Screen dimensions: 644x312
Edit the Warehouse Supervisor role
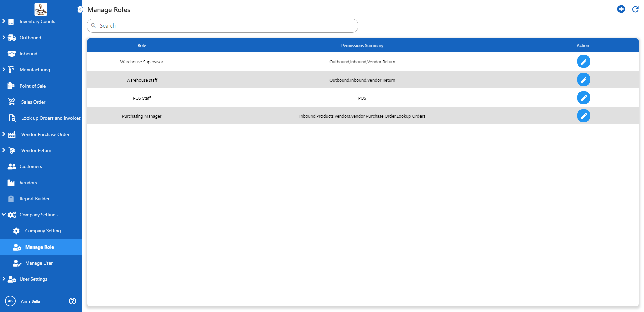(583, 62)
